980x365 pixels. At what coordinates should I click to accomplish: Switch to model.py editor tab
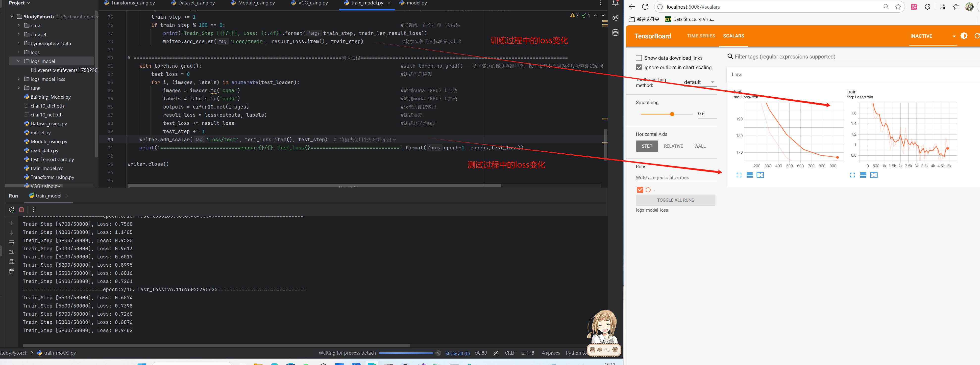[413, 3]
